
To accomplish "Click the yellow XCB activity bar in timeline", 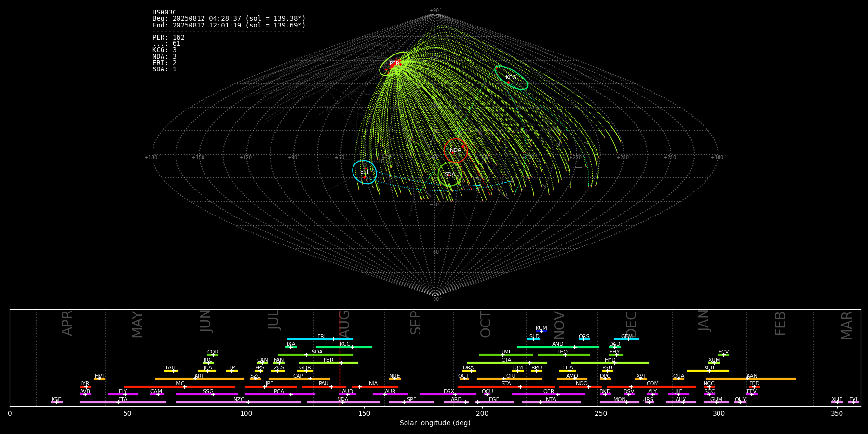I will [708, 371].
